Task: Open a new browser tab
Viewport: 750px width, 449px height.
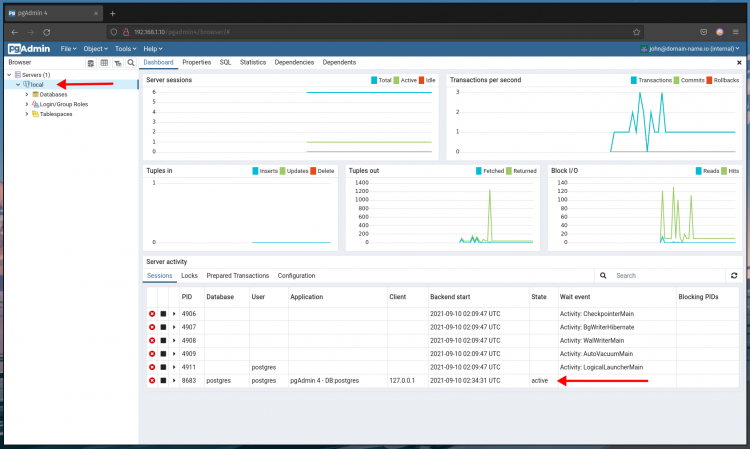Action: pos(112,13)
